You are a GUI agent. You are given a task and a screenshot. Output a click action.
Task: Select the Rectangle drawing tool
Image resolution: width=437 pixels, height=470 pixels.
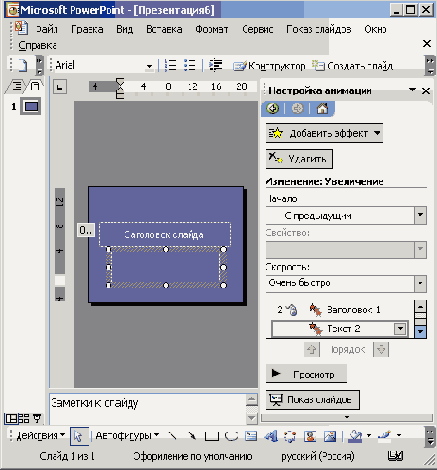coord(211,436)
